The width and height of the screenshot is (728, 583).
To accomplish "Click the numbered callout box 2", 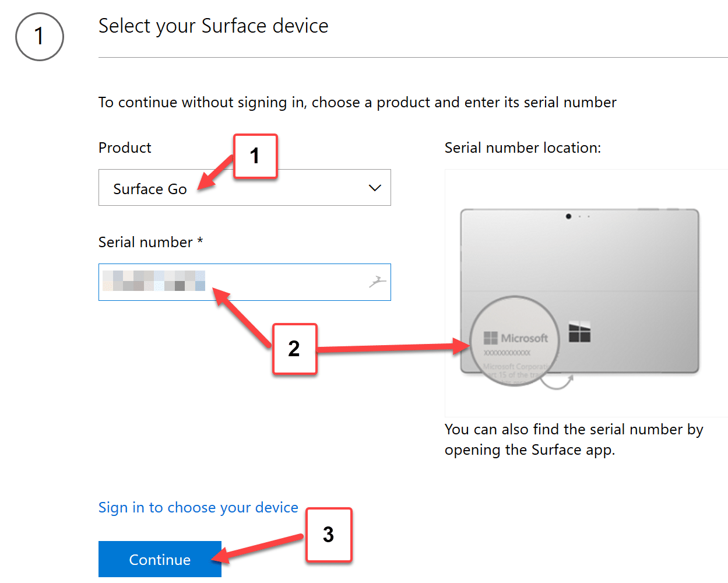I will coord(294,349).
